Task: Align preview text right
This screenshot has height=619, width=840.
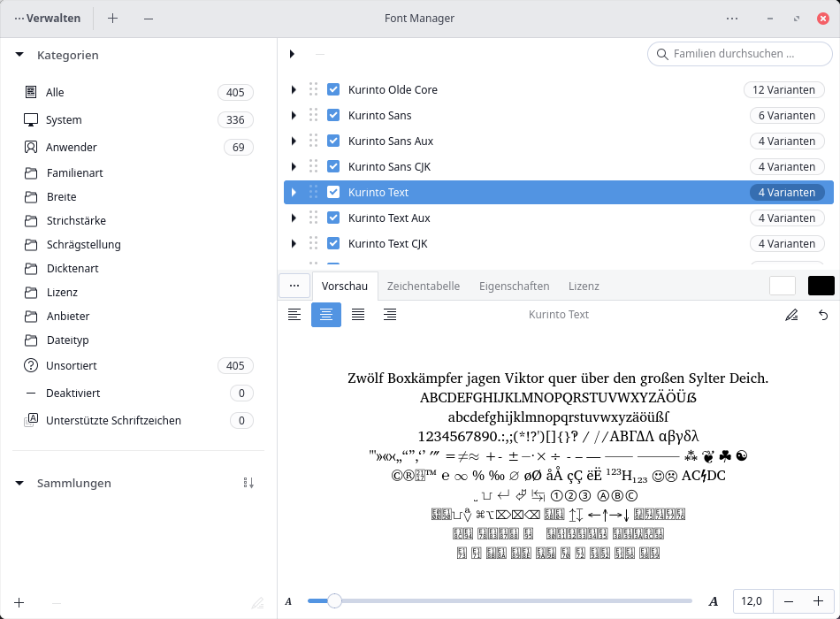Action: click(390, 315)
